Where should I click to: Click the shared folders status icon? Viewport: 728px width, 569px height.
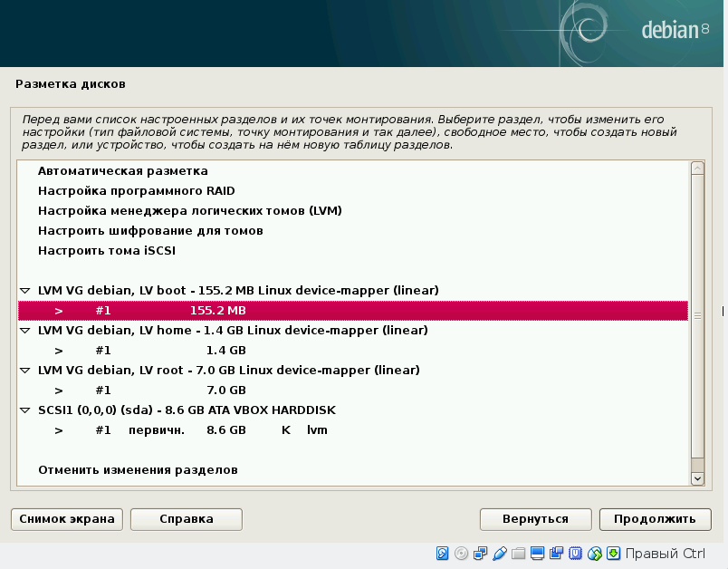click(x=519, y=554)
